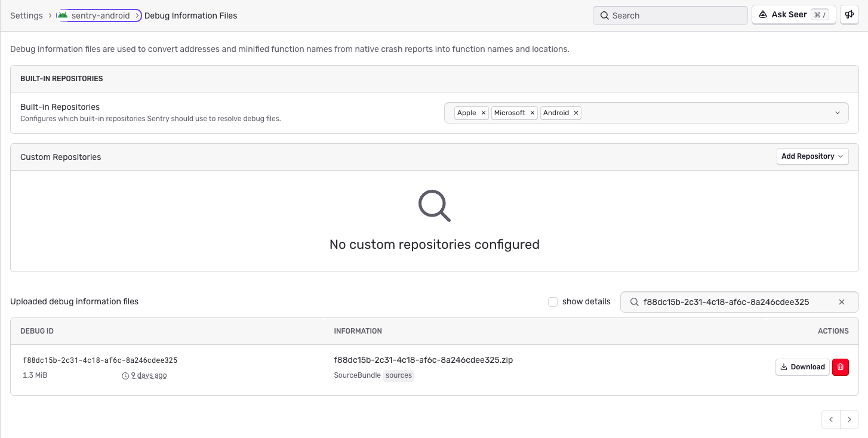This screenshot has height=438, width=868.
Task: Click the SourceBundle type label
Action: 357,375
